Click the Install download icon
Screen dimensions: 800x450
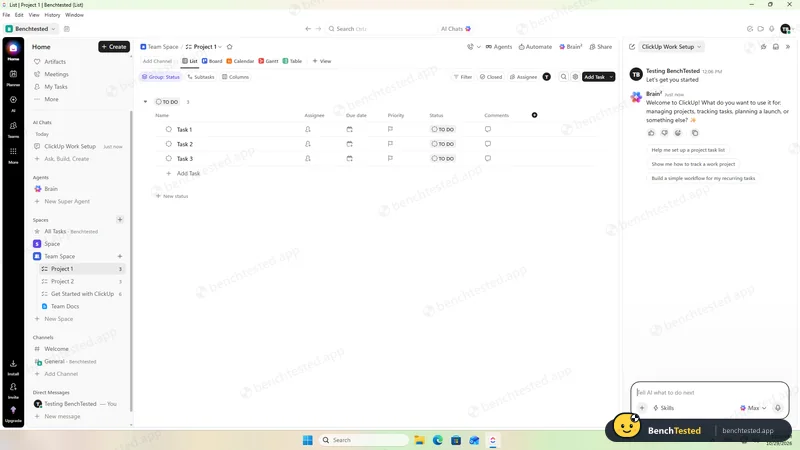[13, 366]
